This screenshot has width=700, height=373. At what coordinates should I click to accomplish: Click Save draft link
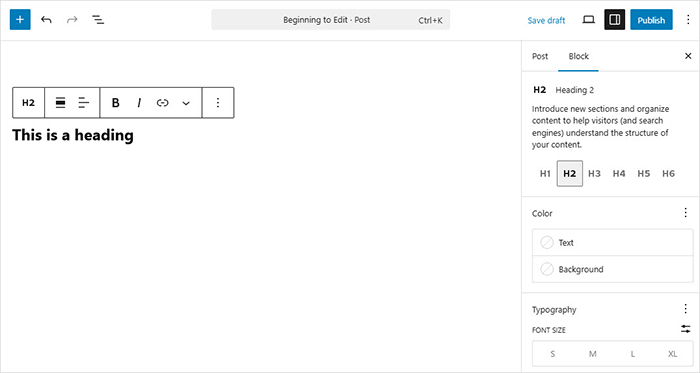546,20
